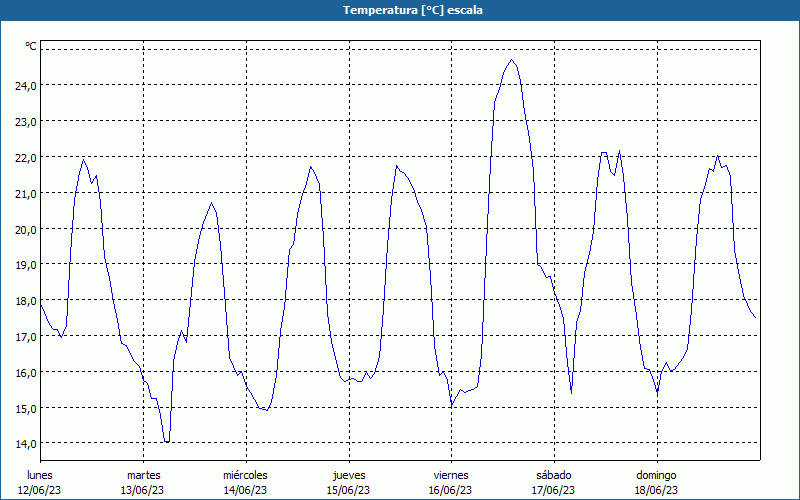Click the 15,0 axis value

click(x=26, y=409)
